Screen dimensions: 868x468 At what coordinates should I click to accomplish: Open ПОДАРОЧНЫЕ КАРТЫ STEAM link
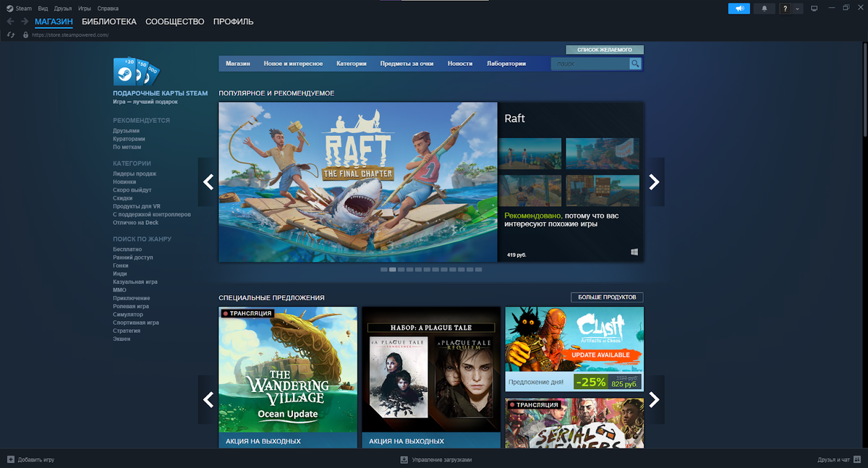click(160, 93)
